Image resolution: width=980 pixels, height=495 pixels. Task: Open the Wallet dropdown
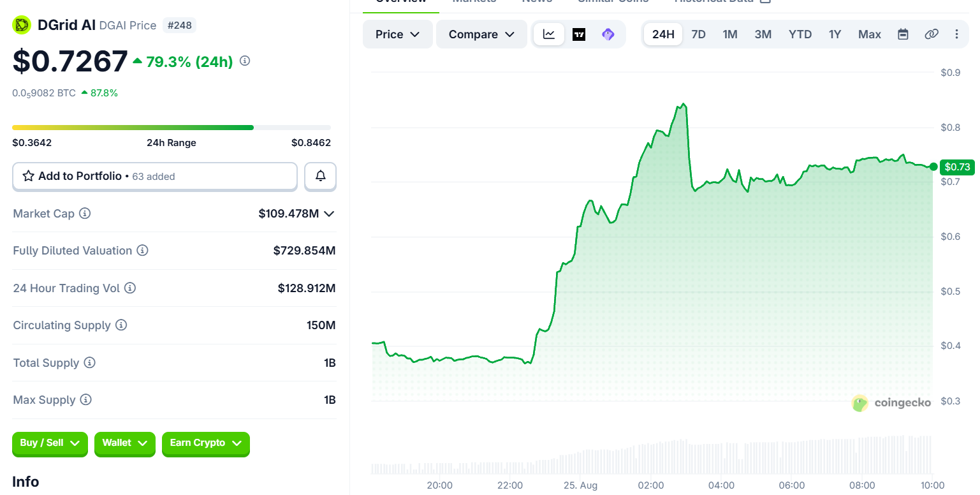[x=124, y=443]
